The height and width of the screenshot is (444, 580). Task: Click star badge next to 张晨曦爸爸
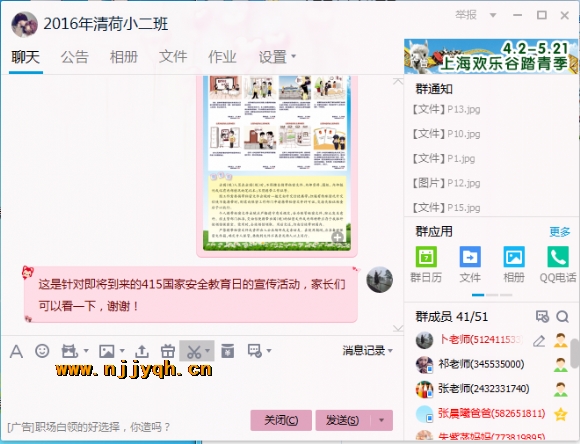click(561, 414)
